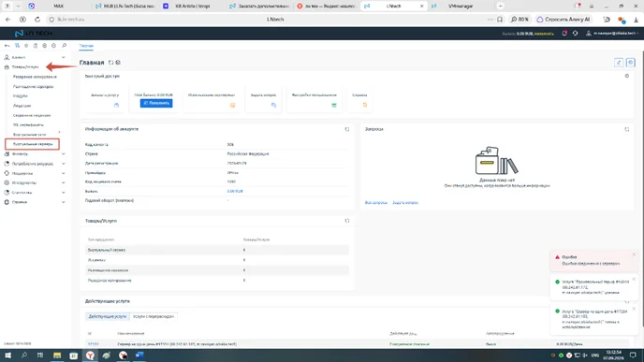Image resolution: width=644 pixels, height=362 pixels.
Task: Open Лицензии in sidebar
Action: tap(22, 106)
